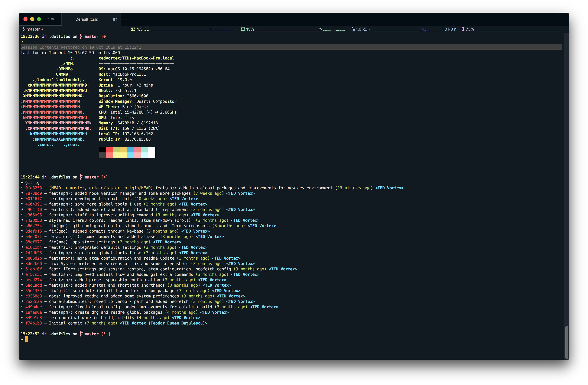
Task: Click commit hash e905a95
Action: pyautogui.click(x=34, y=215)
